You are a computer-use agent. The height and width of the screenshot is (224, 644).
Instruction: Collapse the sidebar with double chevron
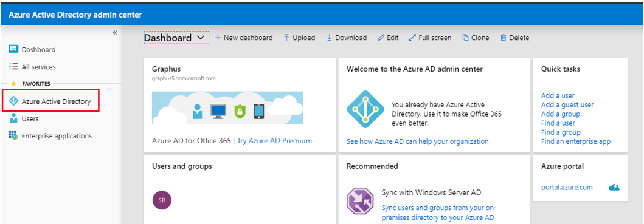(x=114, y=33)
